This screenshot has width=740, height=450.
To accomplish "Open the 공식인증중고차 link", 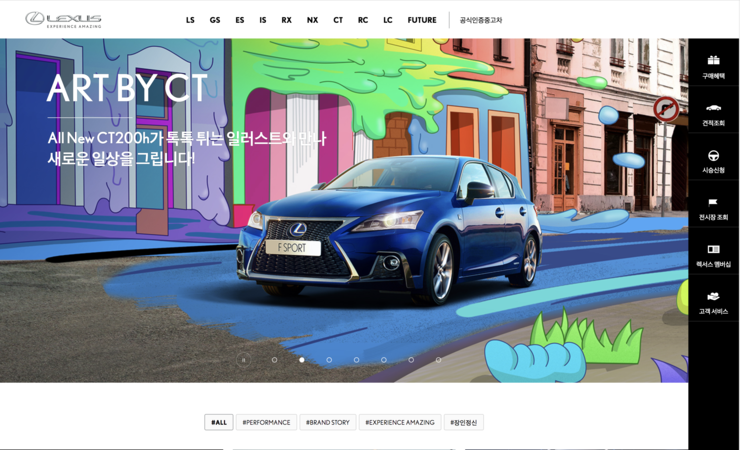I will point(481,20).
